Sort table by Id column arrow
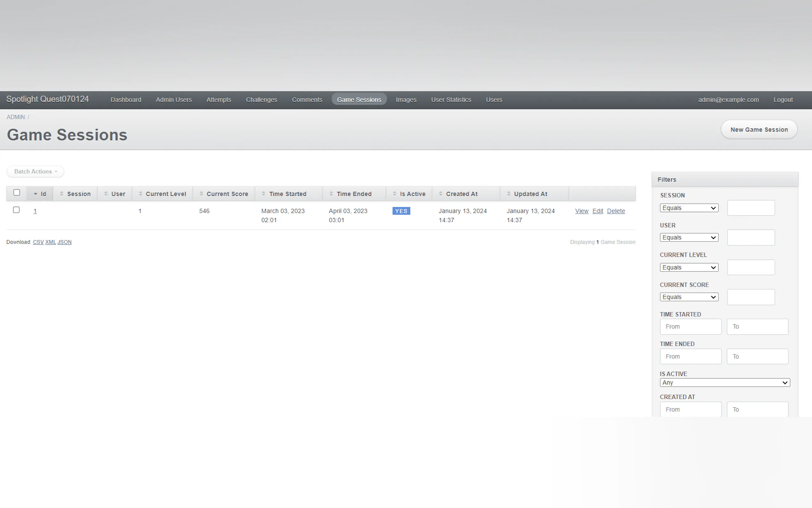This screenshot has height=508, width=812. coord(35,194)
